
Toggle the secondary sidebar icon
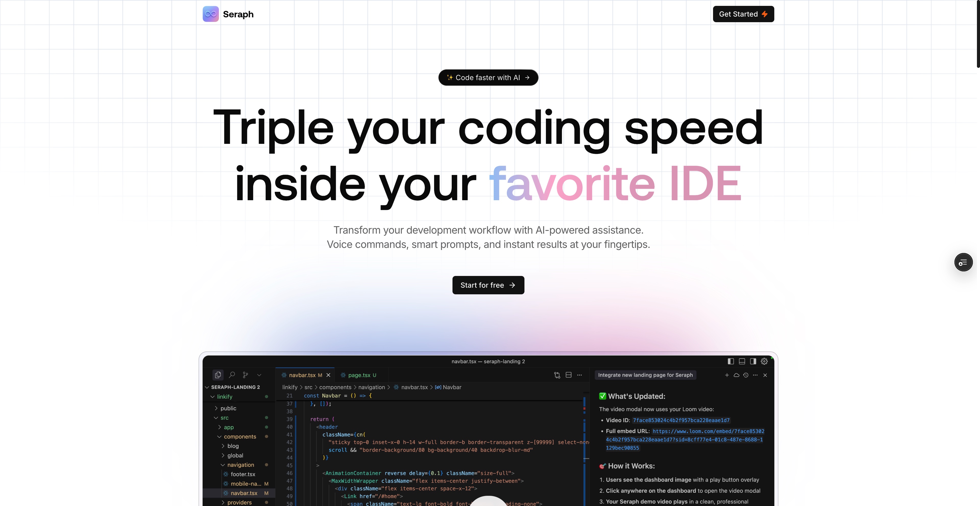[x=753, y=361]
